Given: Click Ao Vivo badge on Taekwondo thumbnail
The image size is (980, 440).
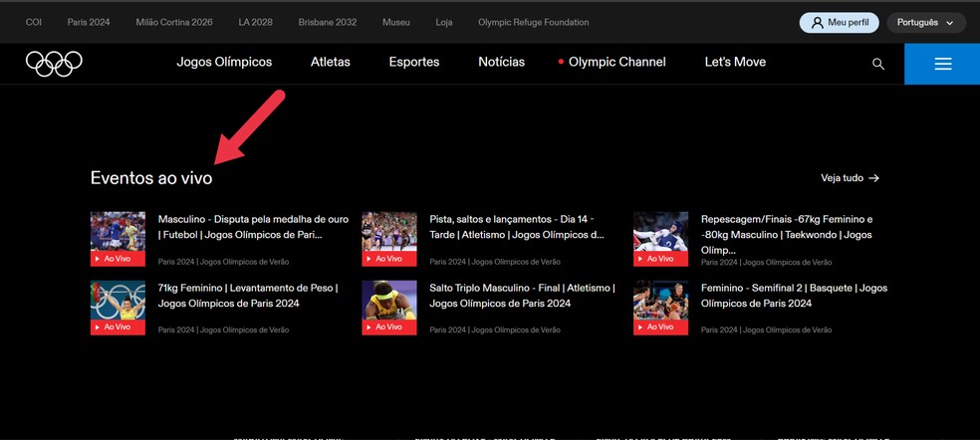Looking at the screenshot, I should pyautogui.click(x=660, y=259).
